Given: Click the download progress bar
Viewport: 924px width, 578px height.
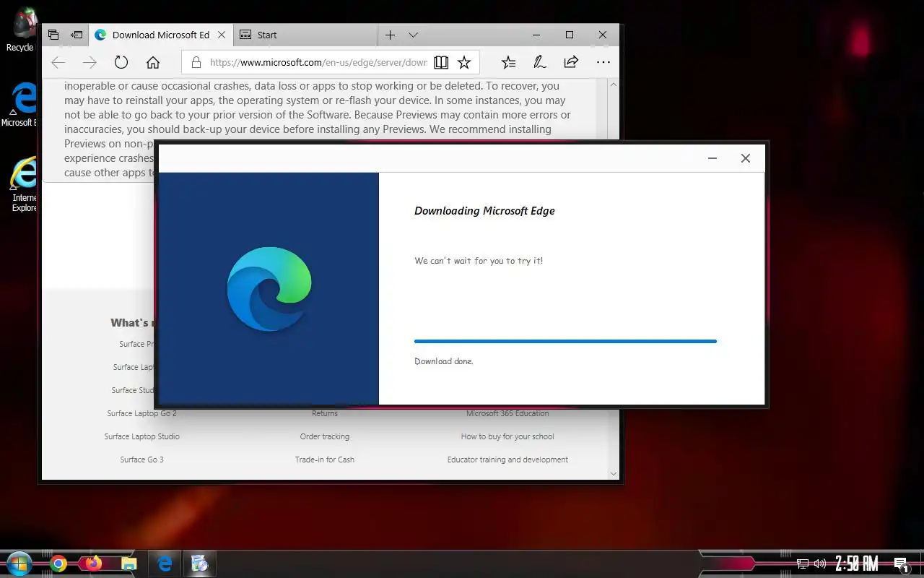Looking at the screenshot, I should pos(565,341).
